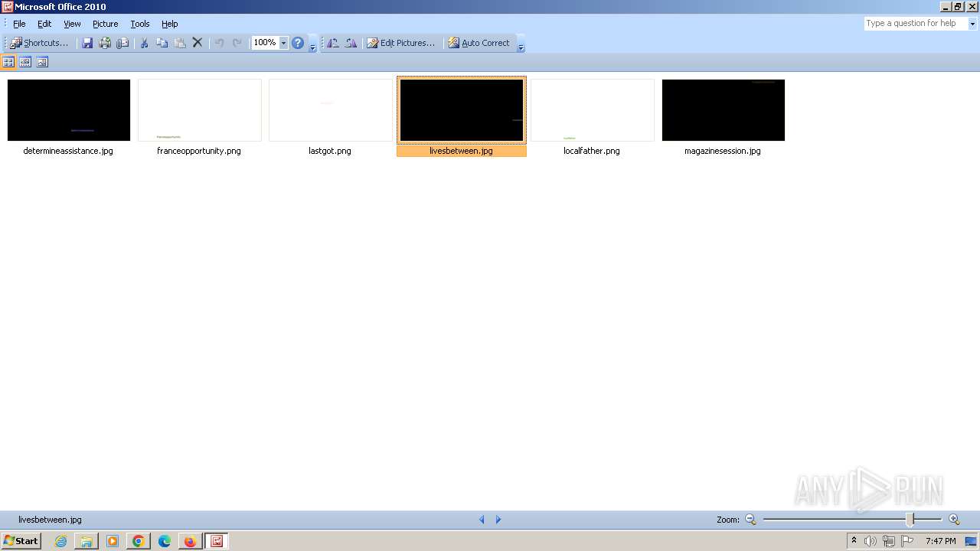This screenshot has height=551, width=980.
Task: Expand Formatting toolbar options arrow
Action: [x=521, y=44]
